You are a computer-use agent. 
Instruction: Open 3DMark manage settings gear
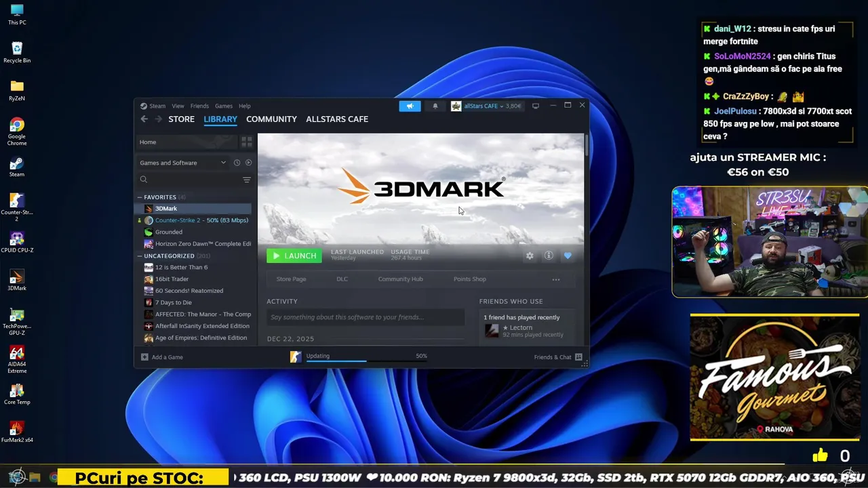530,256
